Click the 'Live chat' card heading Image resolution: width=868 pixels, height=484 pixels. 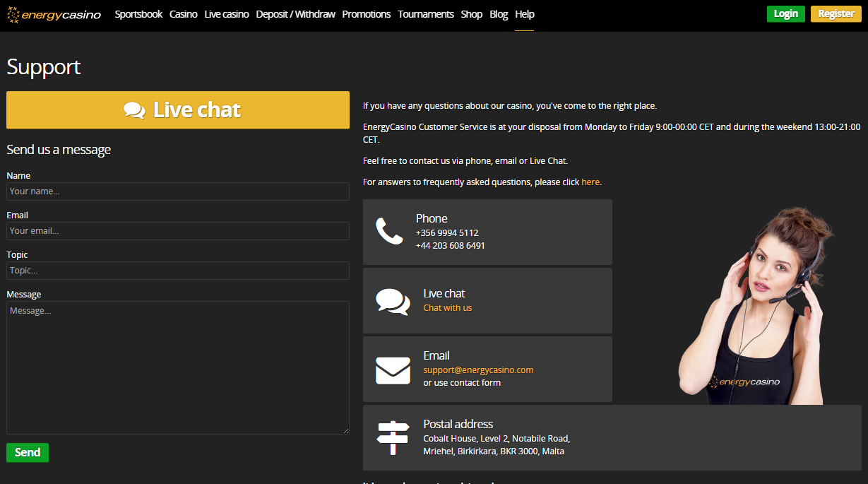pyautogui.click(x=444, y=293)
